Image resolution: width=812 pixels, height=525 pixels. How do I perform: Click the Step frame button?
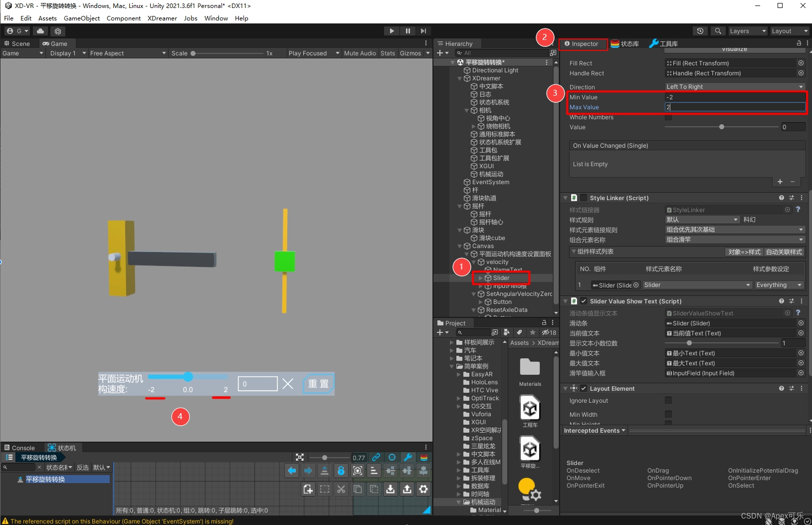[423, 30]
